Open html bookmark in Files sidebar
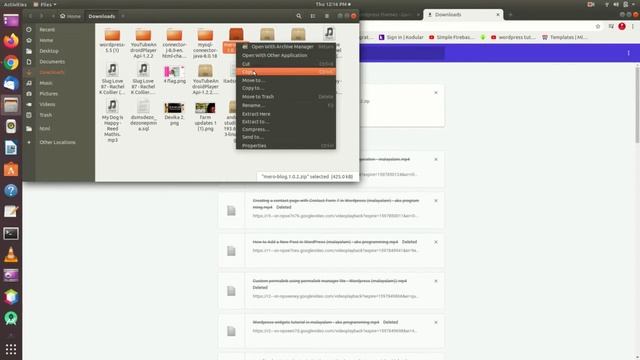This screenshot has width=640, height=360. [44, 129]
